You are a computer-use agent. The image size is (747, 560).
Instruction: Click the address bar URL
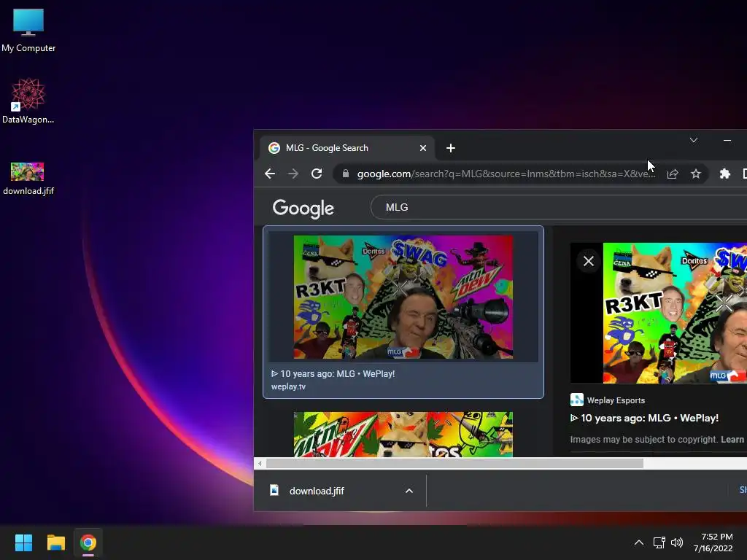(x=506, y=174)
